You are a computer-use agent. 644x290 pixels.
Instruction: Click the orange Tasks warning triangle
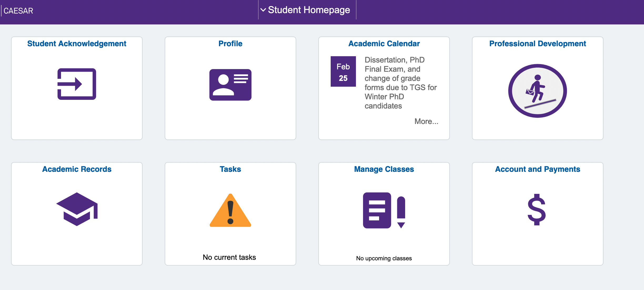click(230, 210)
